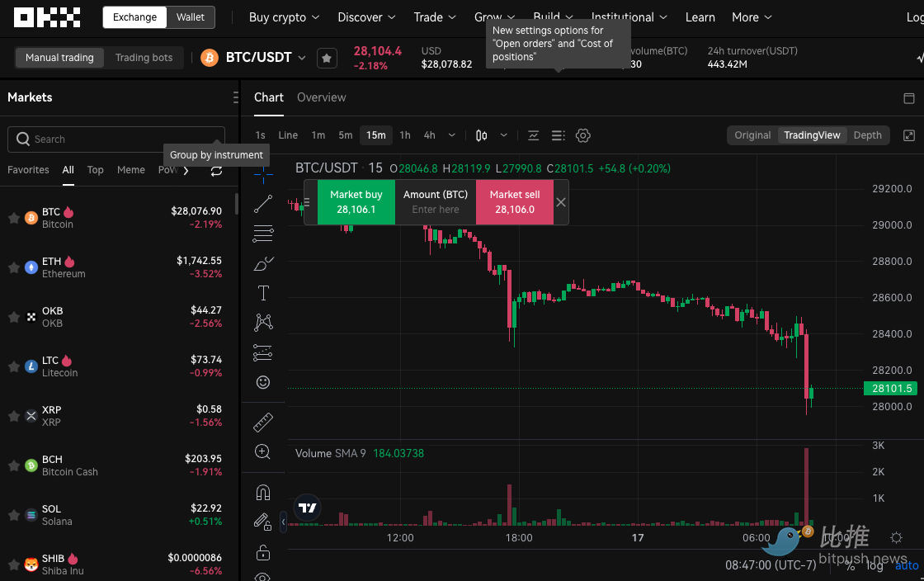Viewport: 924px width, 581px height.
Task: Expand chart to fullscreen
Action: point(908,135)
